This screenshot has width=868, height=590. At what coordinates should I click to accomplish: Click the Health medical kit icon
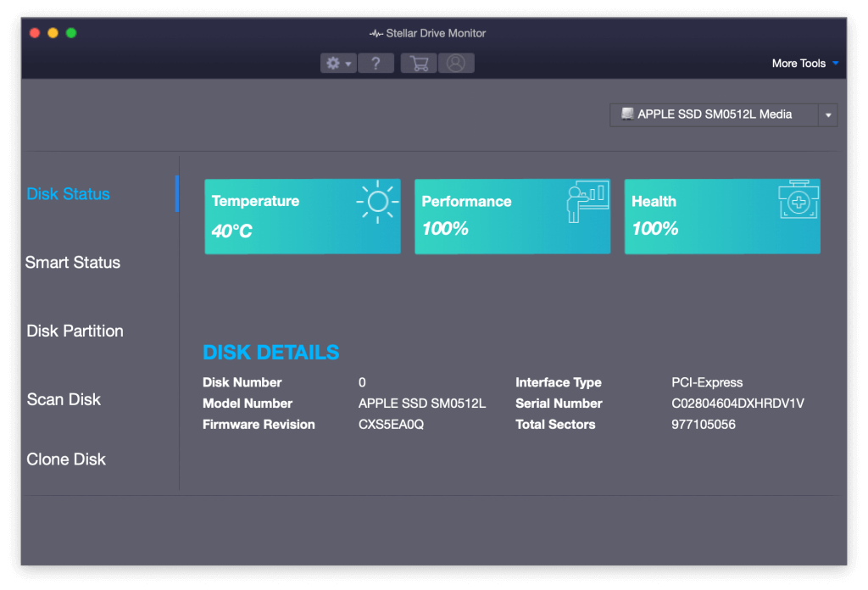[798, 201]
